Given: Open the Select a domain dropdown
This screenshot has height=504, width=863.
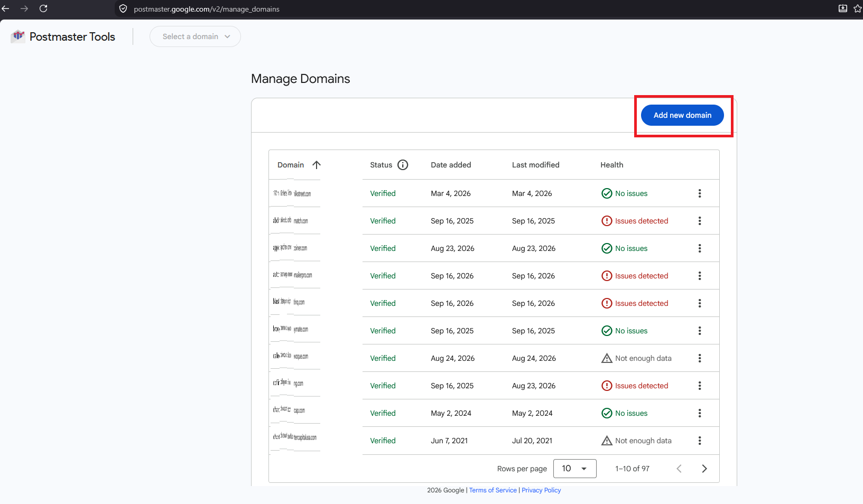Looking at the screenshot, I should (x=195, y=36).
